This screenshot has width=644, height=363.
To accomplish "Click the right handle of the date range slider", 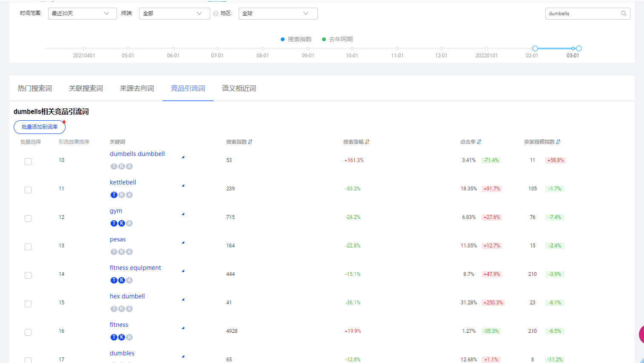I will pos(578,48).
